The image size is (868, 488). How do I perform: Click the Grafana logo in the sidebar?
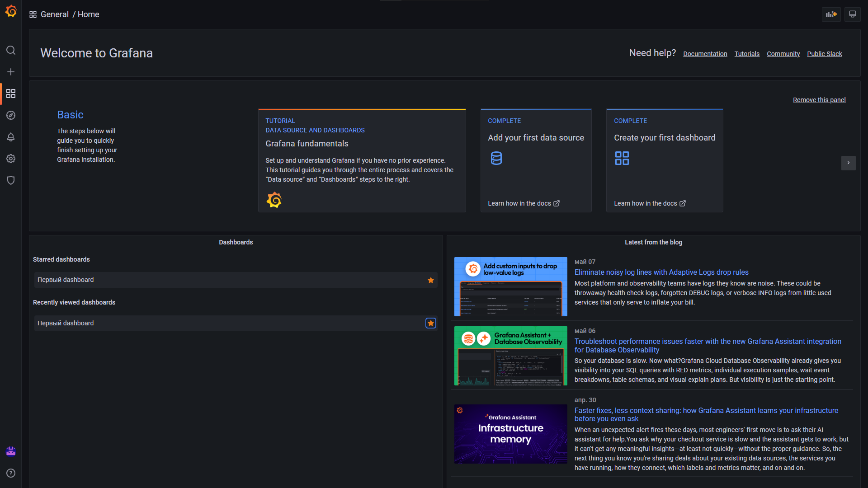(x=11, y=11)
